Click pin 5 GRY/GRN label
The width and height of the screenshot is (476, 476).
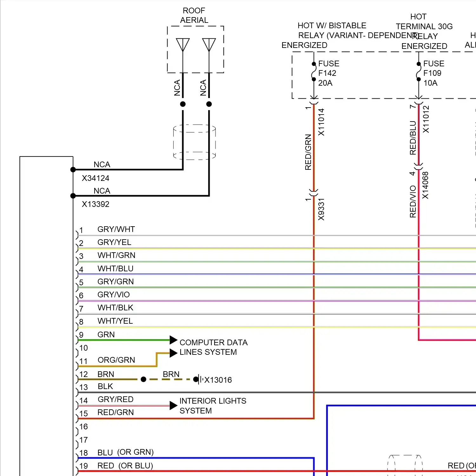(x=116, y=281)
